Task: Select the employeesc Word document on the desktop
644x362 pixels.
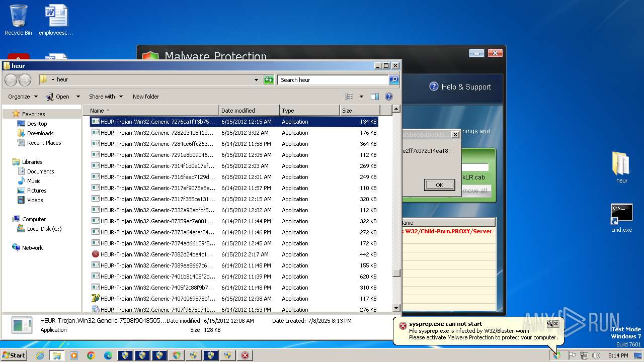Action: point(56,20)
